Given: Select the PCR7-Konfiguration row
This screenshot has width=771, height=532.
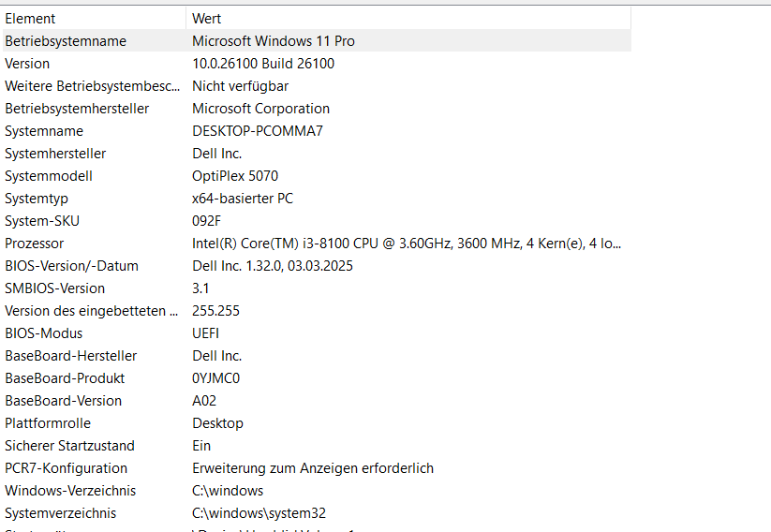Looking at the screenshot, I should (66, 468).
